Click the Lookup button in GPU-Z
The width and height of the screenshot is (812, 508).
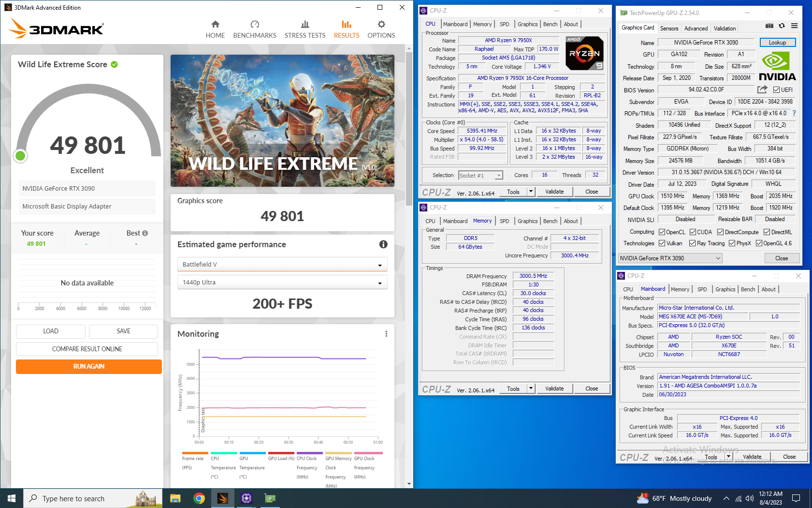coord(777,43)
